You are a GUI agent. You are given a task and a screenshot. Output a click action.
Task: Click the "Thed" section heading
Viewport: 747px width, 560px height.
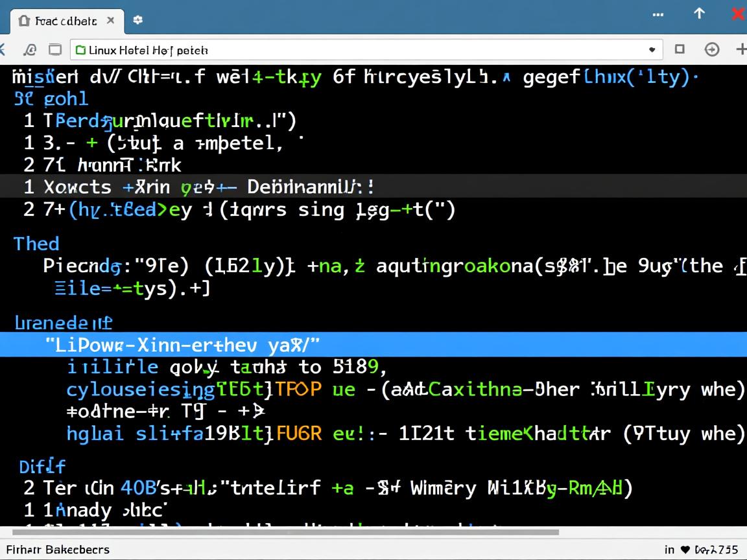coord(36,244)
